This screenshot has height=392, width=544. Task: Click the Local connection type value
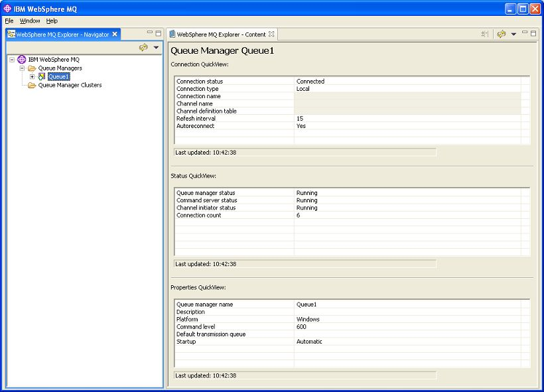(303, 89)
